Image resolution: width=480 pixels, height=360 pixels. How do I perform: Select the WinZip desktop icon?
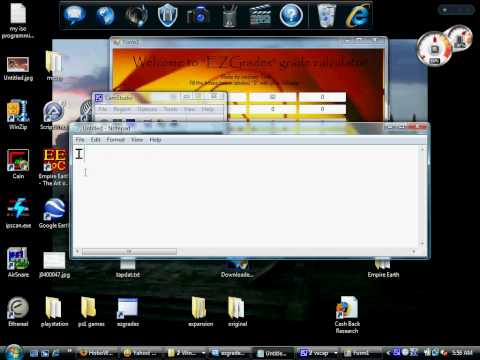click(18, 115)
